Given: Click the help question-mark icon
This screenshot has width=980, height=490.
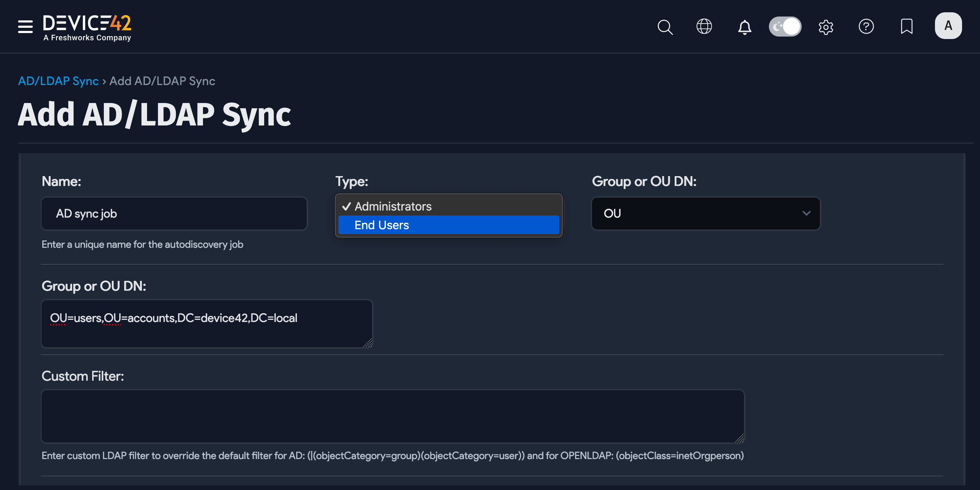Looking at the screenshot, I should [866, 26].
